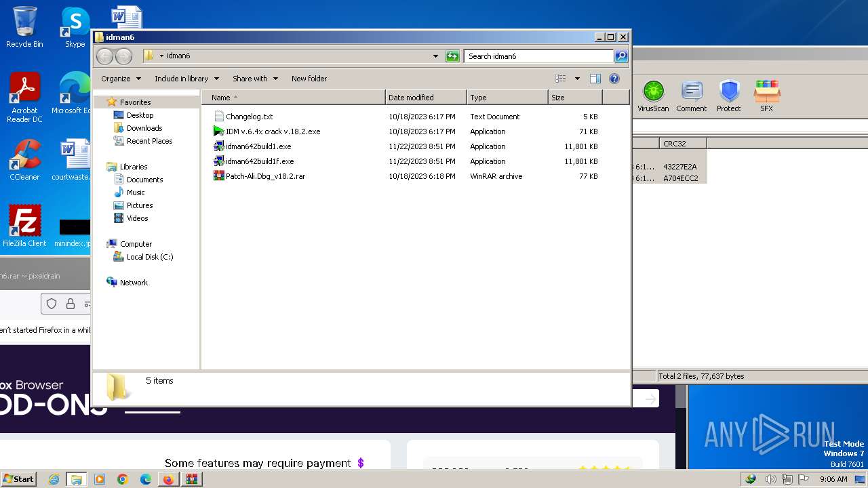Open Chrome from the taskbar
This screenshot has height=488, width=868.
tap(123, 479)
